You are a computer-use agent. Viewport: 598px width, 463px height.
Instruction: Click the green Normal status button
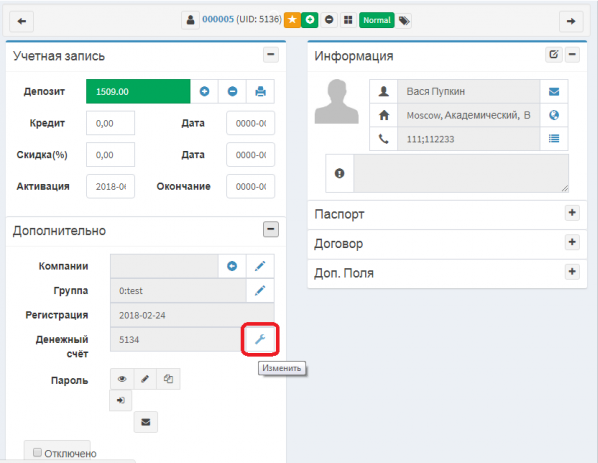point(376,20)
